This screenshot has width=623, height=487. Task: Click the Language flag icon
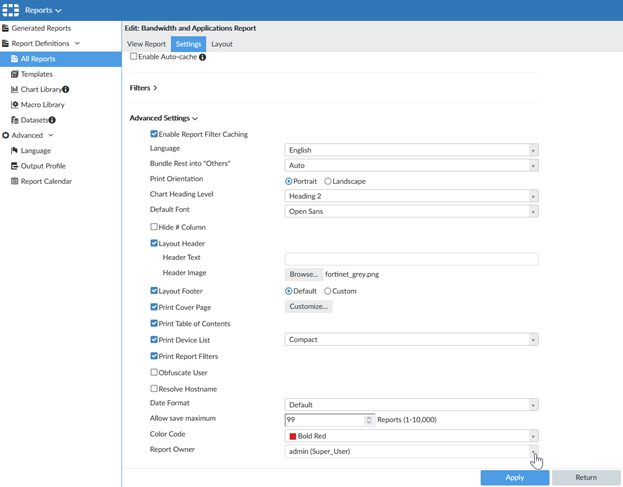(14, 150)
